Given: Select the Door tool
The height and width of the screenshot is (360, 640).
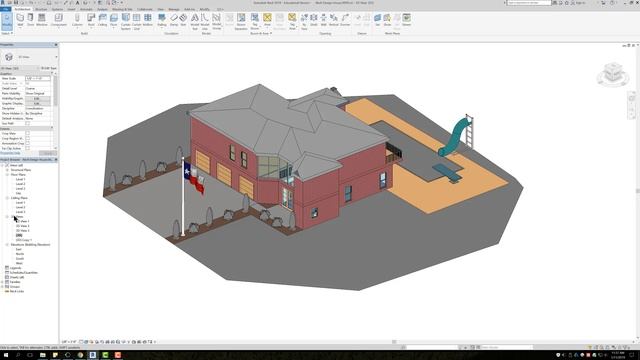Looking at the screenshot, I should tap(30, 20).
